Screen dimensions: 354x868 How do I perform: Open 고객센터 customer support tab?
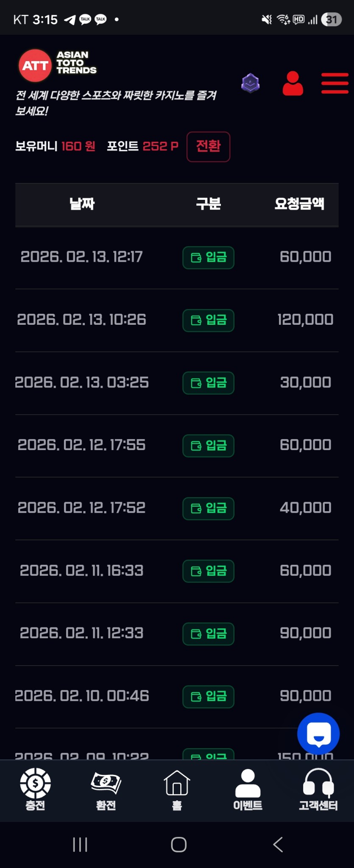(x=318, y=789)
